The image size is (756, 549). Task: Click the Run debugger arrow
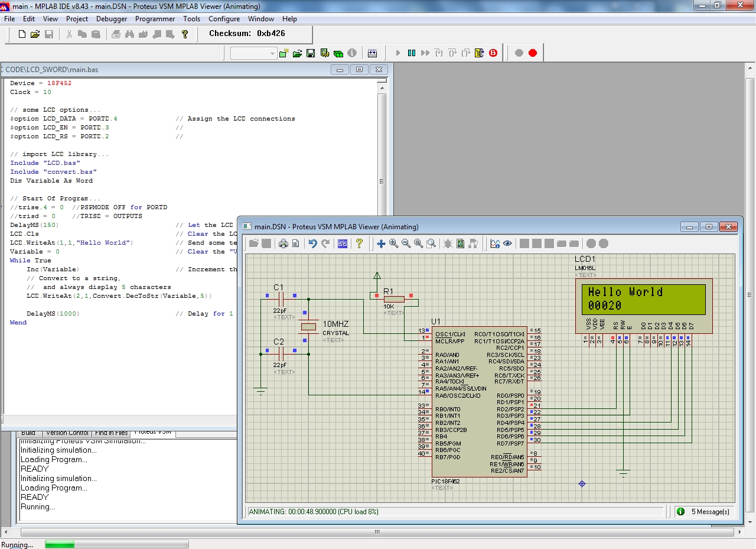point(398,53)
